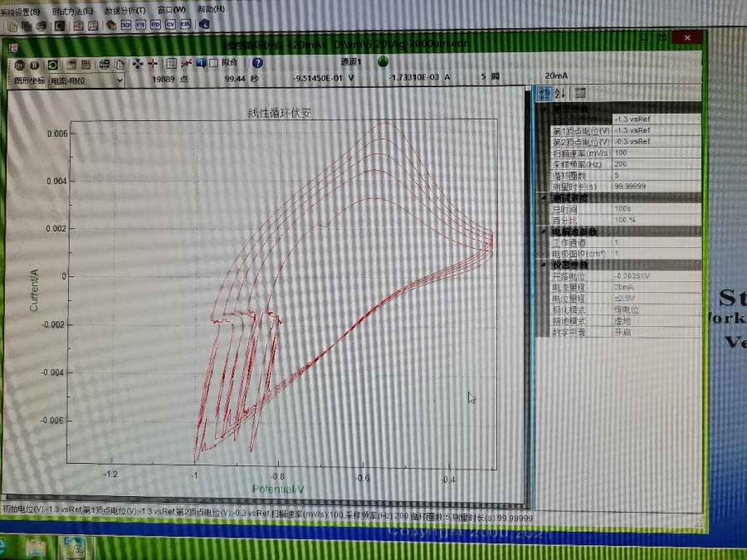
Task: Click the red data-points line icon
Action: [186, 63]
